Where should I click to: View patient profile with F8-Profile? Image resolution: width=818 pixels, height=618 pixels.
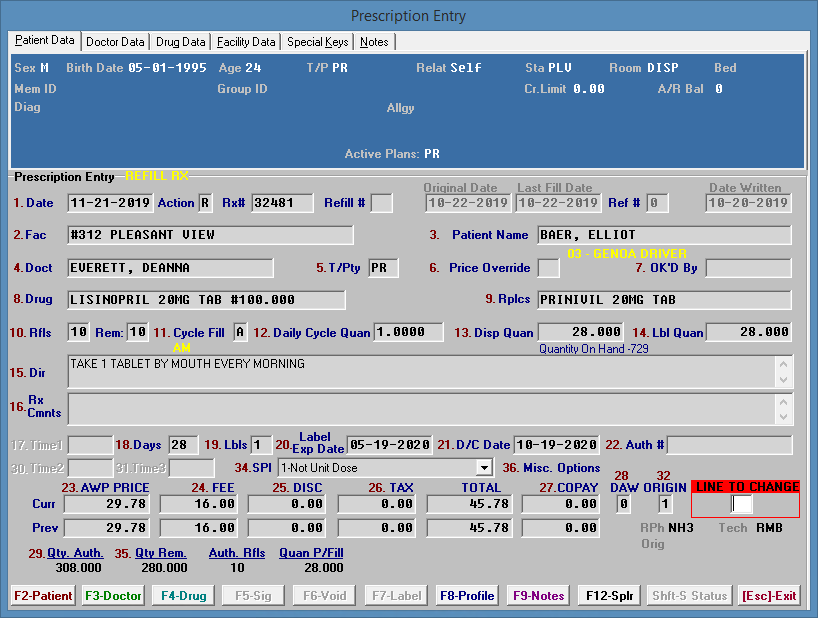(467, 596)
